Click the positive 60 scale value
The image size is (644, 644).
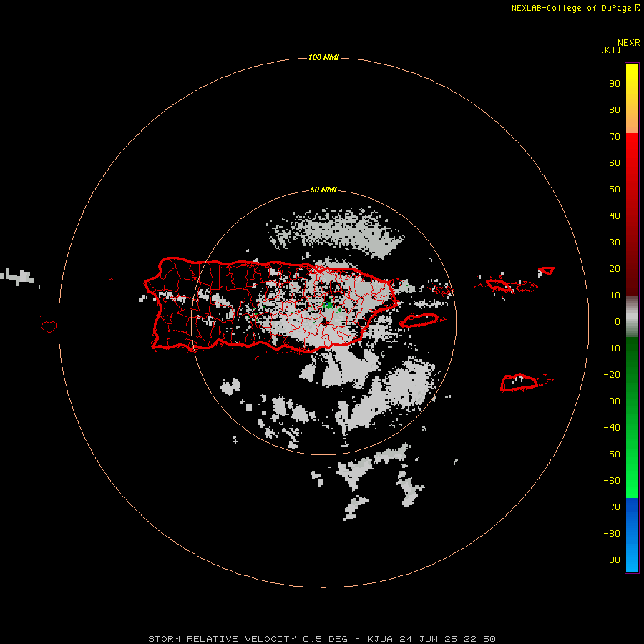point(615,163)
